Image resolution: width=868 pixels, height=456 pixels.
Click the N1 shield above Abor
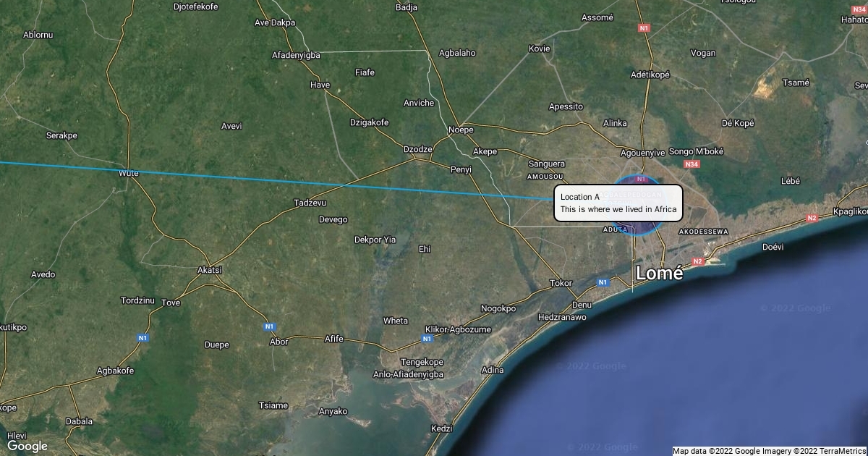point(269,326)
